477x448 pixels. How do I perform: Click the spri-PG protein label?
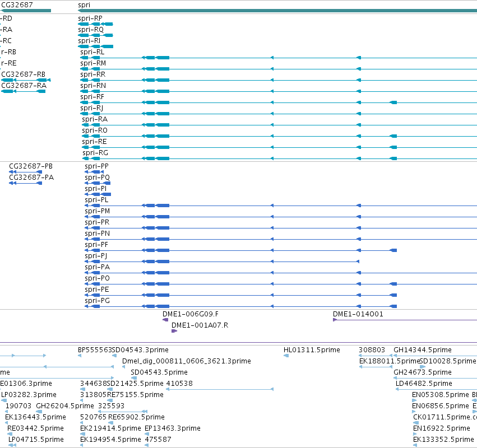pyautogui.click(x=97, y=301)
